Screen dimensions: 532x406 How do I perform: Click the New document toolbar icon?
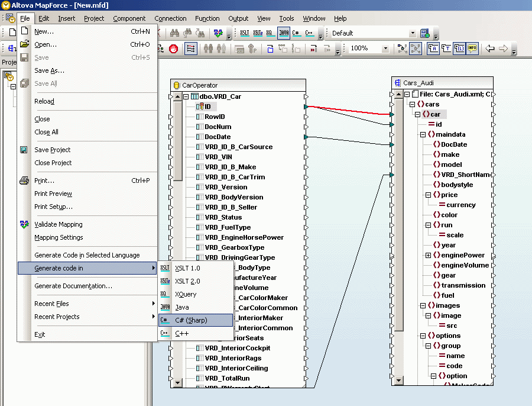pyautogui.click(x=12, y=33)
